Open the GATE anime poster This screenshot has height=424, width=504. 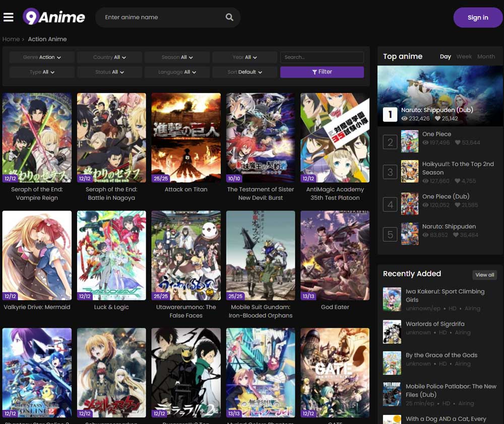[x=335, y=373]
